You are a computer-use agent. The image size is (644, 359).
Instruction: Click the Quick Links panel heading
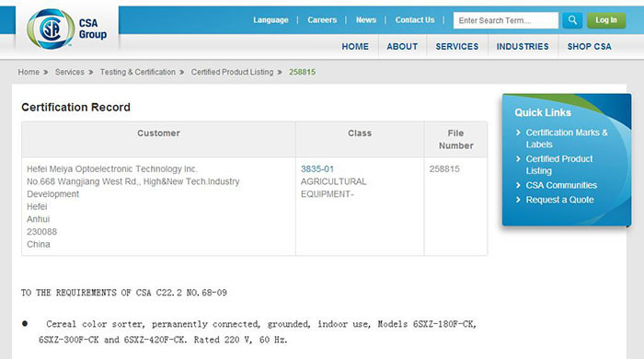tap(543, 112)
